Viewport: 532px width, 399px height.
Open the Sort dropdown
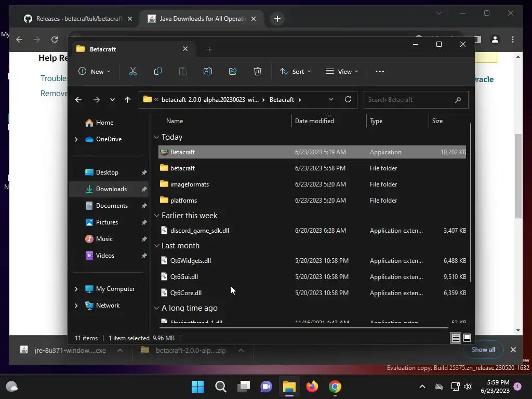pyautogui.click(x=295, y=72)
